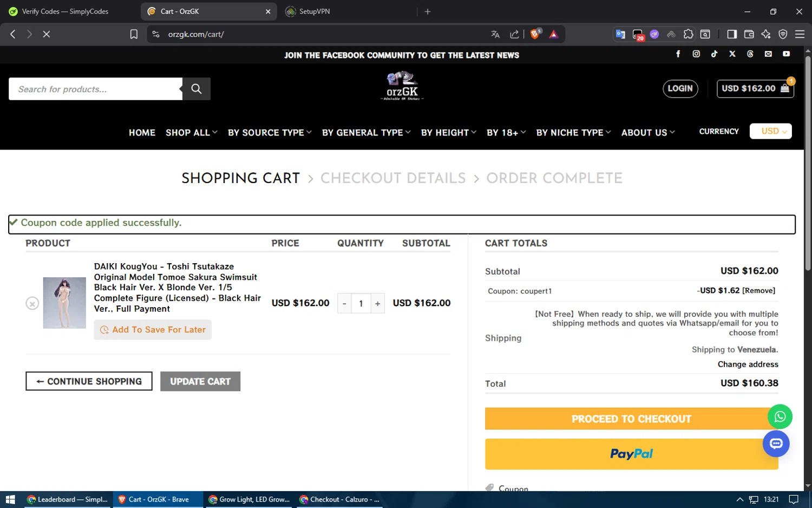Viewport: 812px width, 508px height.
Task: Open the Brave Leo AI sparkle icon
Action: point(766,34)
